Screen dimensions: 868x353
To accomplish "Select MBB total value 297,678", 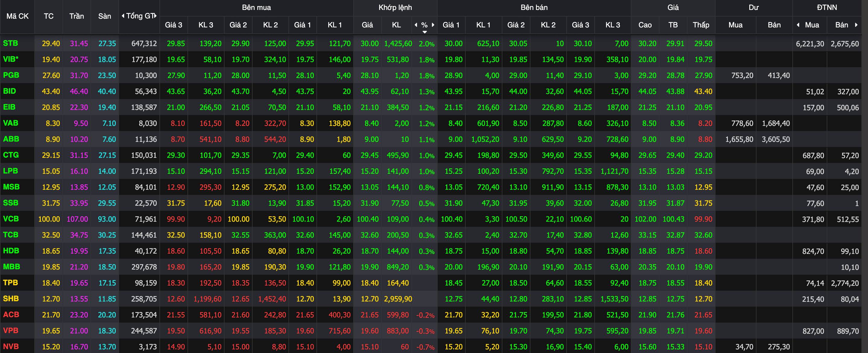I will tap(144, 267).
